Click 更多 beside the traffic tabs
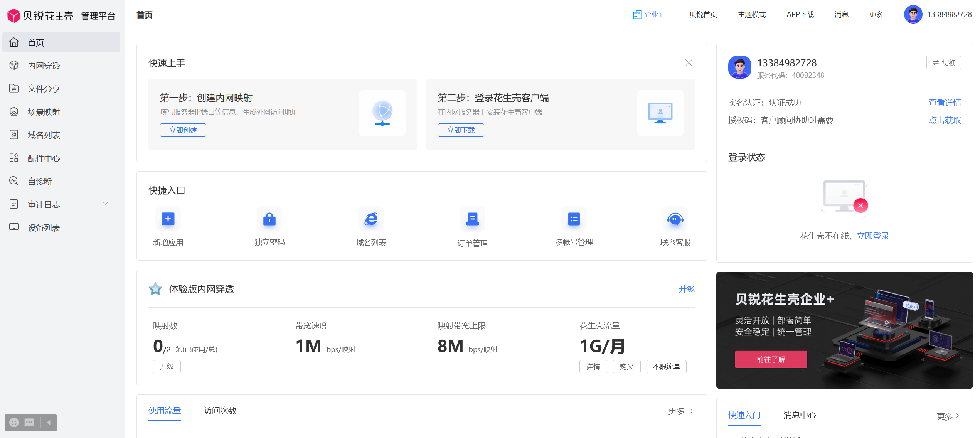Screen dimensions: 980x438 681,411
